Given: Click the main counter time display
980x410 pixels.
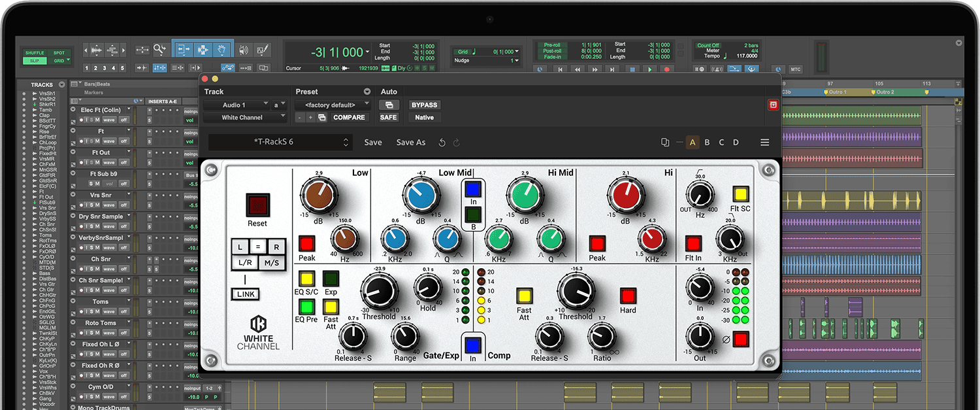Looking at the screenshot, I should coord(337,52).
